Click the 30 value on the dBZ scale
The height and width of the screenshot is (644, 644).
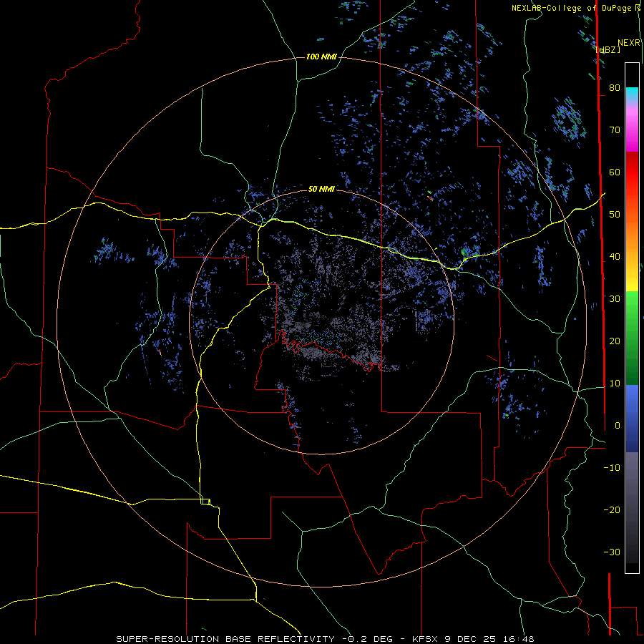coord(615,299)
